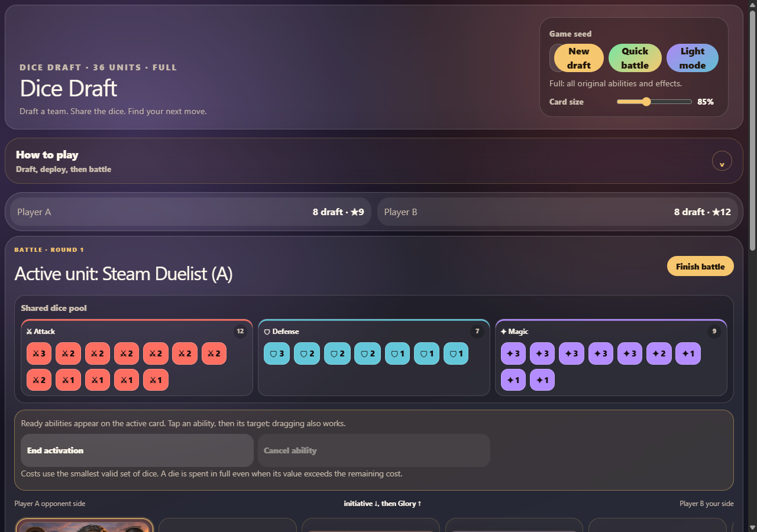Click the Game seed input field
Screen dimensions: 757x532
(x=552, y=58)
